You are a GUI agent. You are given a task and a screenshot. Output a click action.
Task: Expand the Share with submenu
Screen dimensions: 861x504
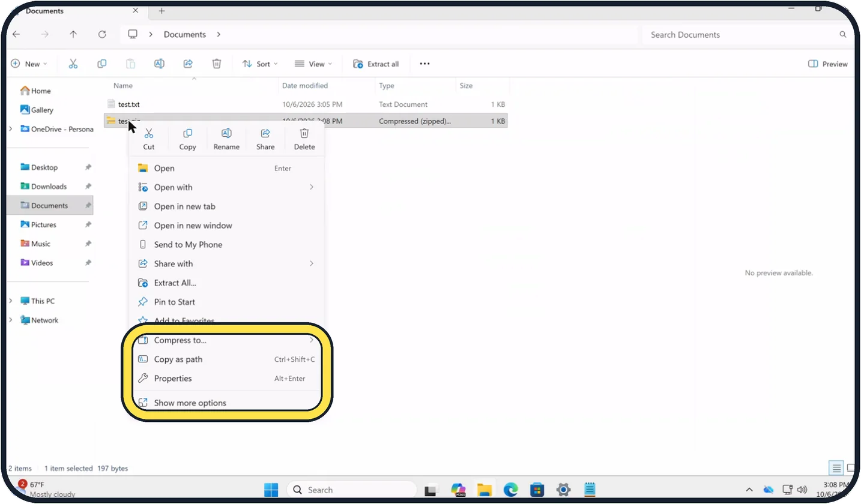click(312, 263)
